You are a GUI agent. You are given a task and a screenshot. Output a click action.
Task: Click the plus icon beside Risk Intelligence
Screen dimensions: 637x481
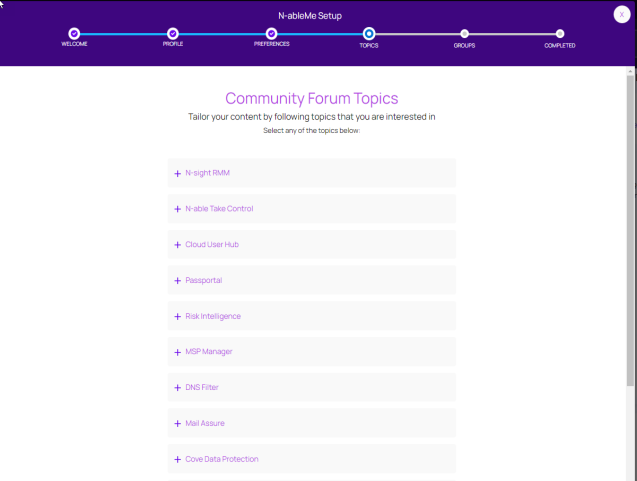(x=178, y=316)
